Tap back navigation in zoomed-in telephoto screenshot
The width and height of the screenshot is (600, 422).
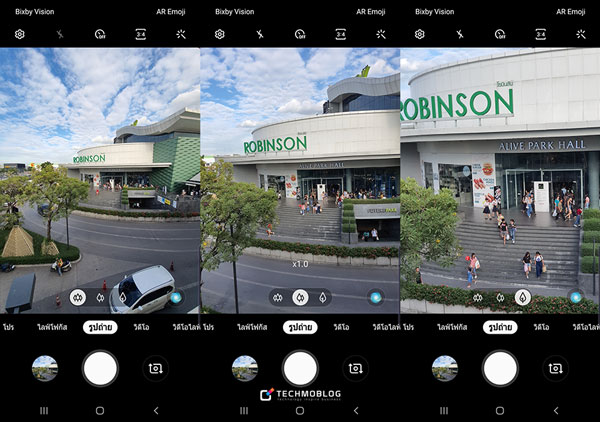coord(556,411)
